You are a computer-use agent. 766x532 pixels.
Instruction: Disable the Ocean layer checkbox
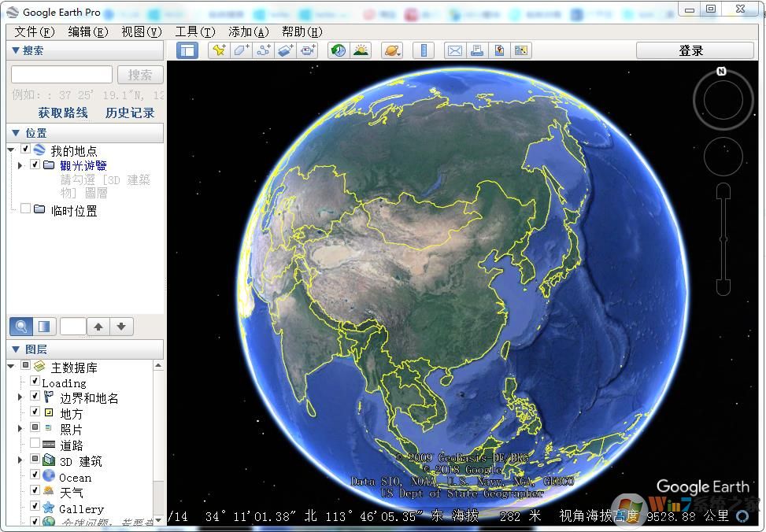click(34, 476)
